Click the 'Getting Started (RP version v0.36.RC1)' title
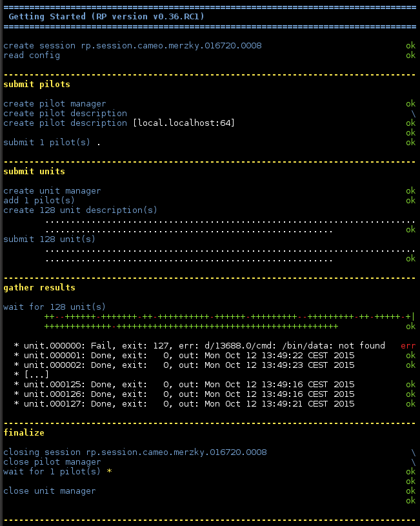This screenshot has width=420, height=526. (x=106, y=16)
